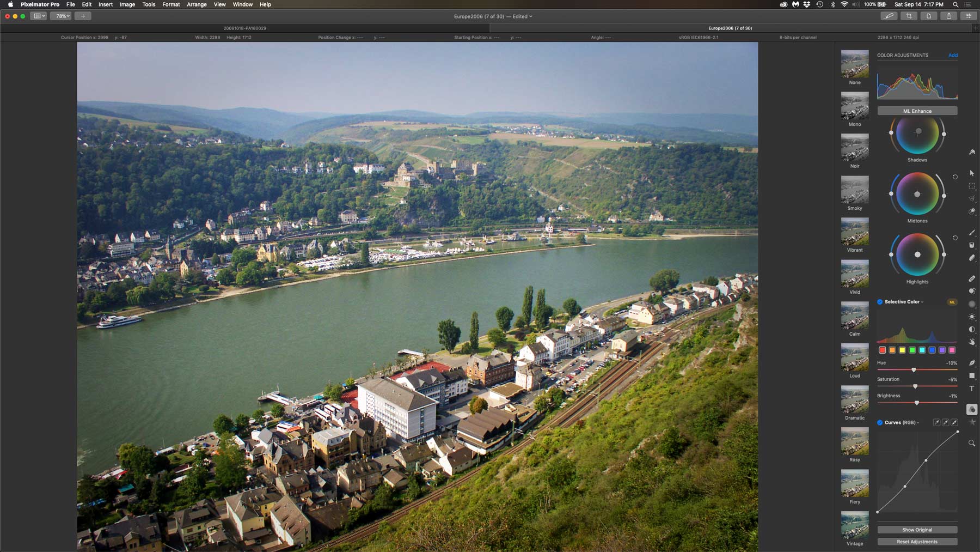Open the Insert menu
Viewport: 980px width, 552px height.
tap(106, 4)
